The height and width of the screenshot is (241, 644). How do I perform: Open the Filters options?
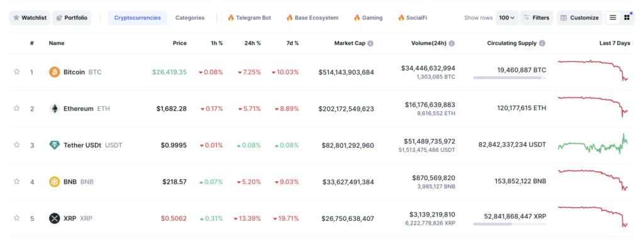pyautogui.click(x=536, y=18)
